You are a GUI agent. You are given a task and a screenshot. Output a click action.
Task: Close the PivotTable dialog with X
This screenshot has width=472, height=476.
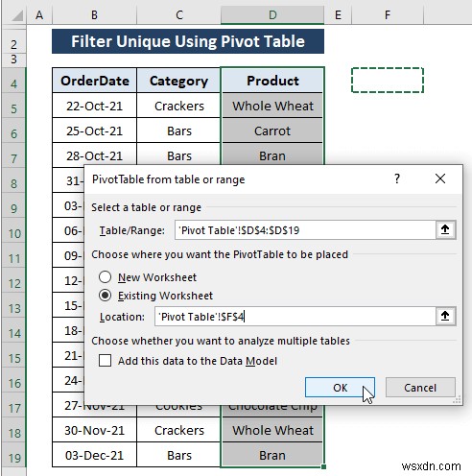pyautogui.click(x=440, y=178)
